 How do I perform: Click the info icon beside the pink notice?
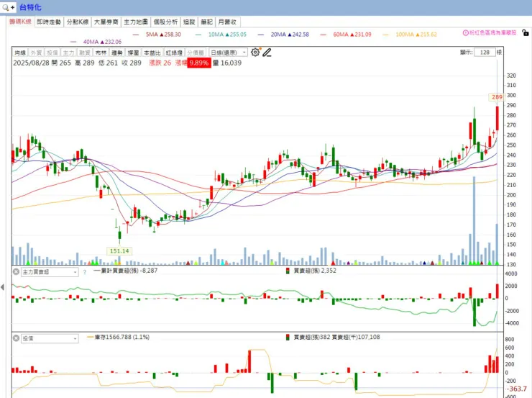click(466, 33)
